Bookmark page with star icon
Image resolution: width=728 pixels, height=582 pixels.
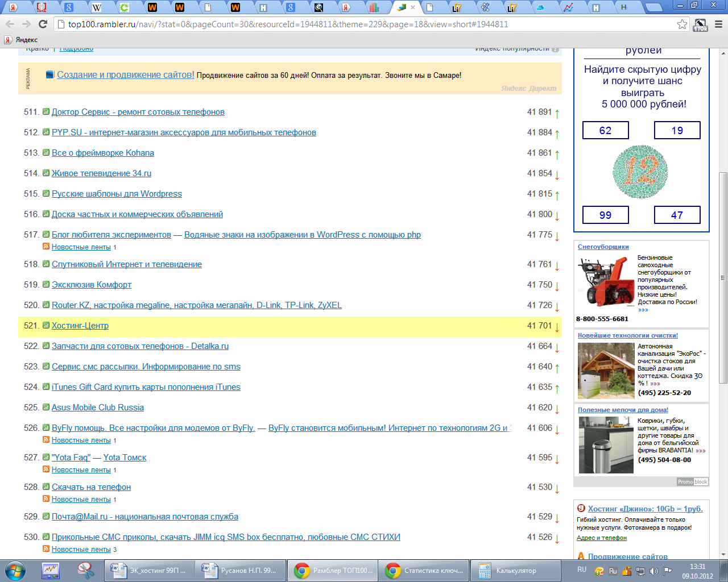point(682,24)
